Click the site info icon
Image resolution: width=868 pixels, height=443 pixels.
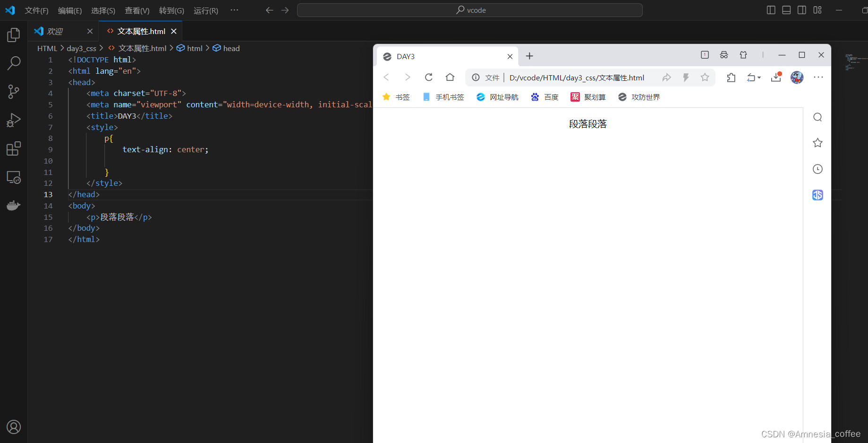(476, 78)
